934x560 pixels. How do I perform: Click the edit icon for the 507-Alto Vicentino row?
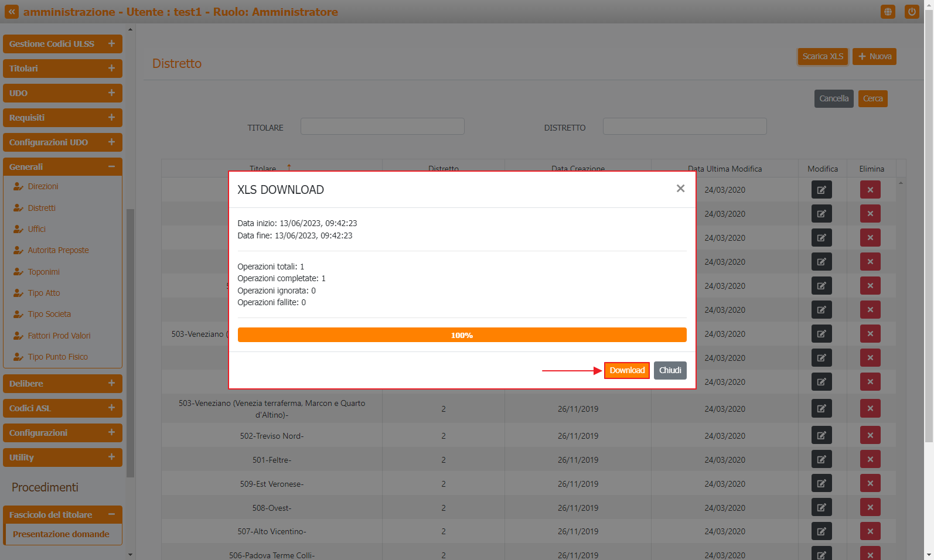tap(821, 531)
